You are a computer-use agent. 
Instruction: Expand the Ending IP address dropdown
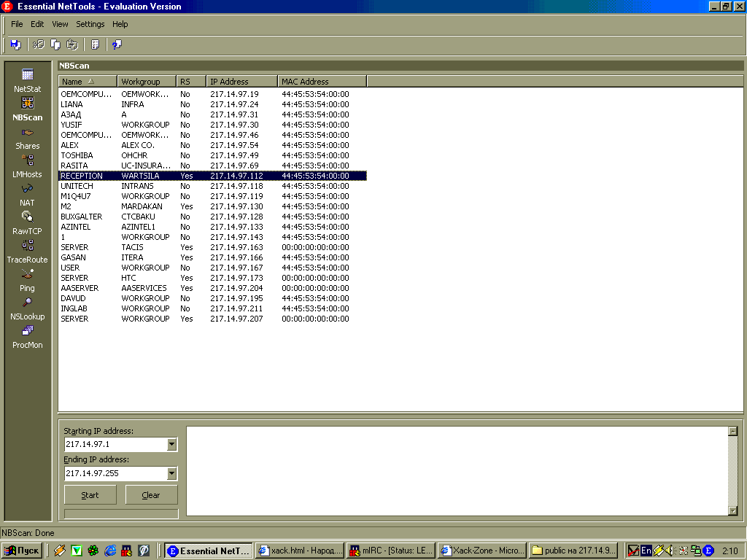[172, 473]
